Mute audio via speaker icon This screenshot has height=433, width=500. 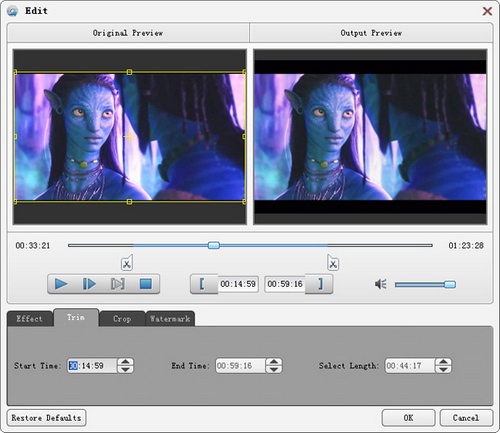tap(381, 284)
